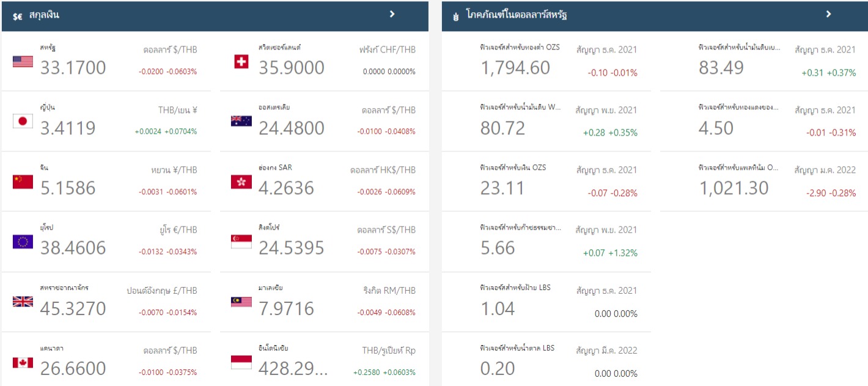Expand the currencies panel chevron arrow
This screenshot has width=868, height=386.
(x=392, y=14)
